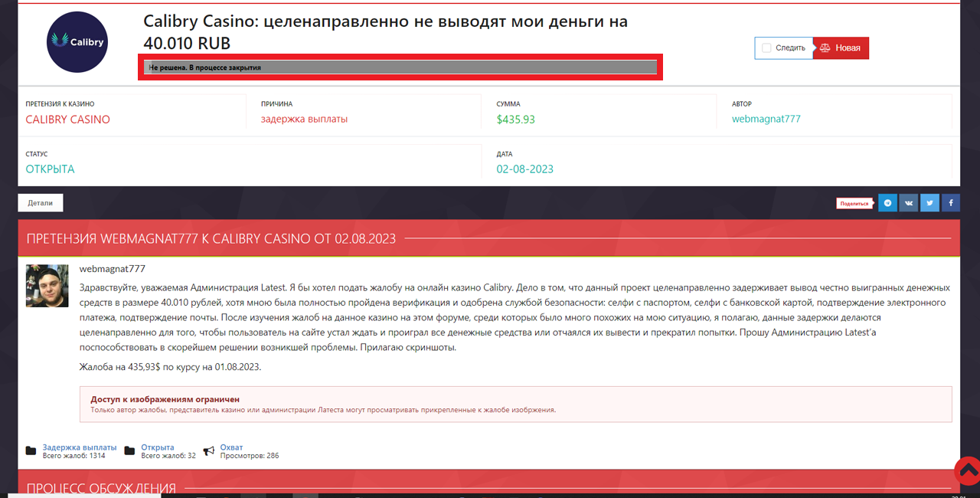Viewport: 980px width, 498px height.
Task: Click the red Новая button
Action: point(841,48)
